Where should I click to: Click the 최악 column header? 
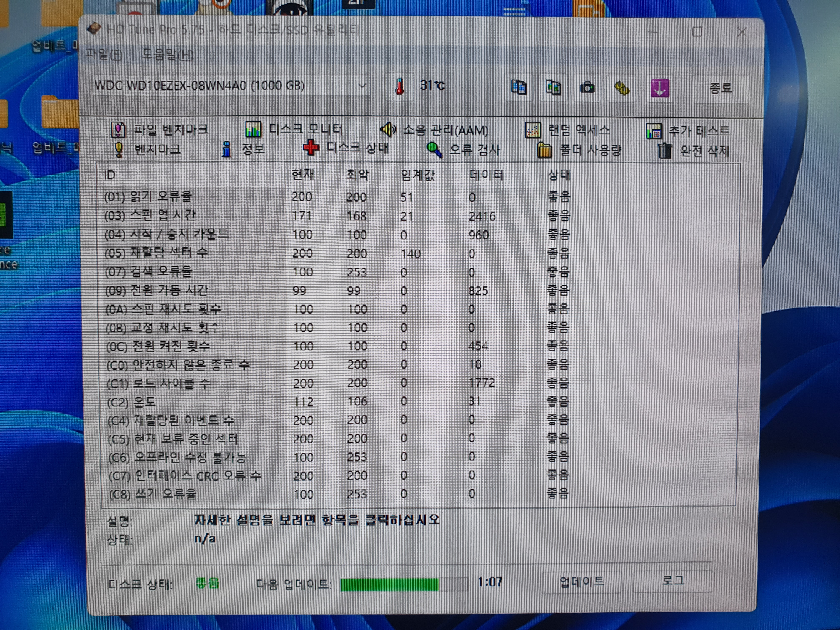click(x=367, y=175)
